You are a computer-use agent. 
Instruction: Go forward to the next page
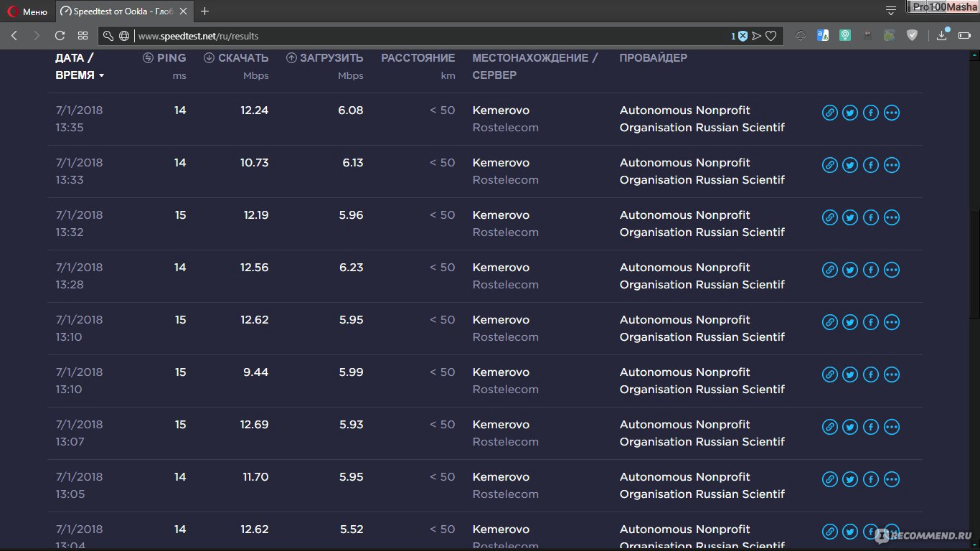click(37, 36)
